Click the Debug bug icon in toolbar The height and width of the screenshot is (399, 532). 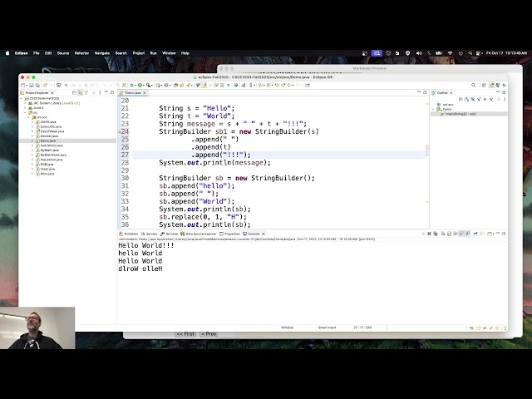(131, 85)
